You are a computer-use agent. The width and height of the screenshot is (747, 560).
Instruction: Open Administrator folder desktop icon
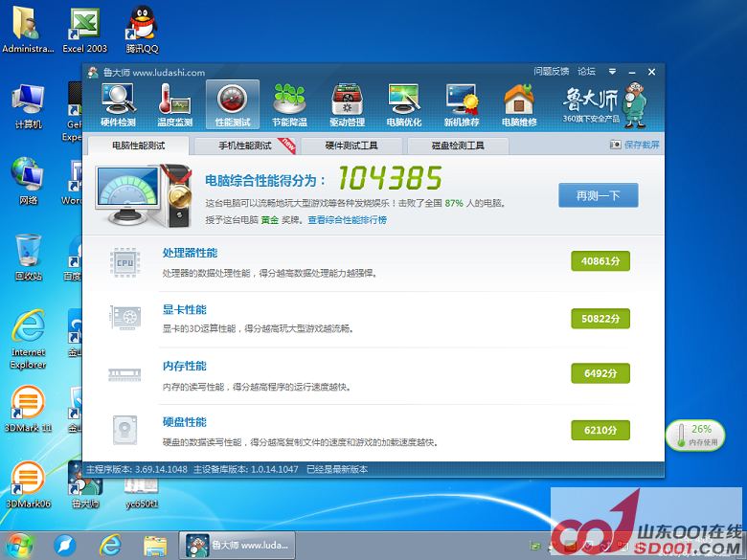point(28,29)
